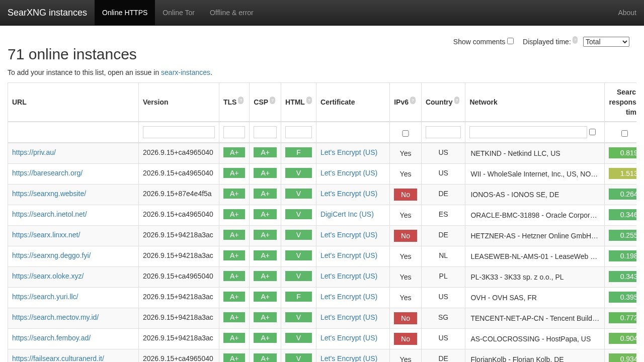Viewport: 644px width, 362px height.
Task: Select the country cell 'ES' for search.inetol.net
Action: coord(443,214)
